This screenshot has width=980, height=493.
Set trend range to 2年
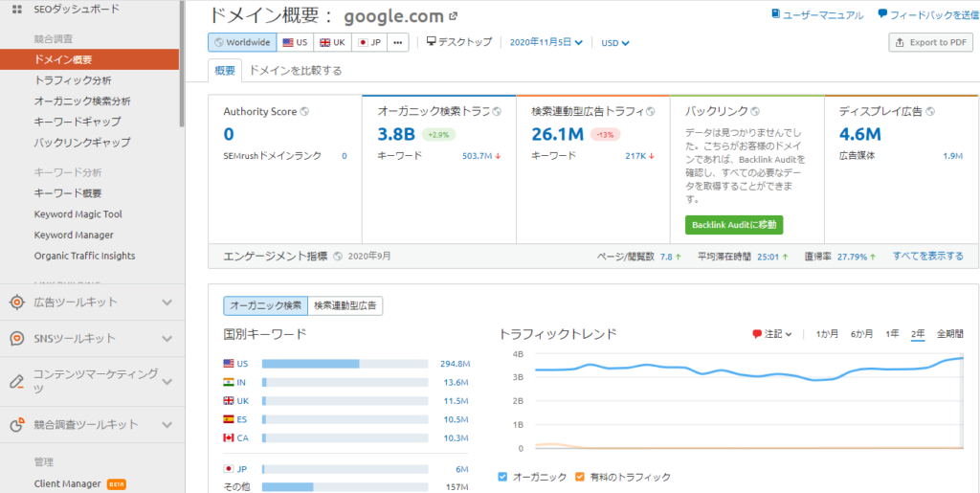point(918,334)
